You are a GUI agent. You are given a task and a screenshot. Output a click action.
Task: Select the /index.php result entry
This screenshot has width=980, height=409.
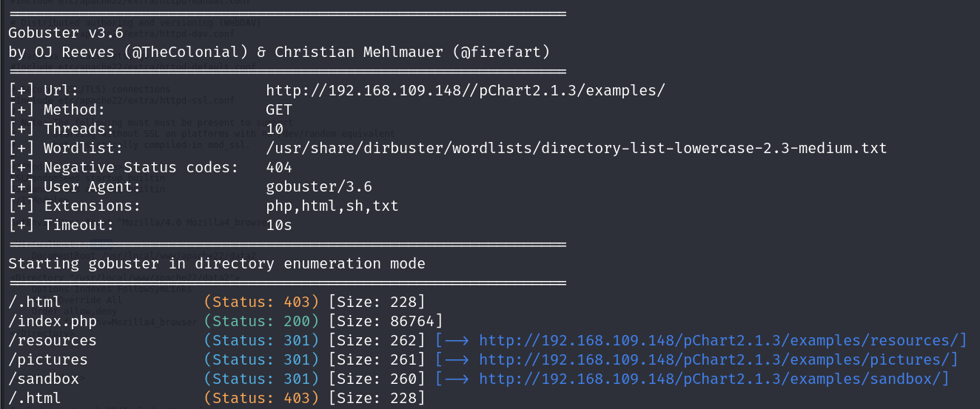coord(53,321)
